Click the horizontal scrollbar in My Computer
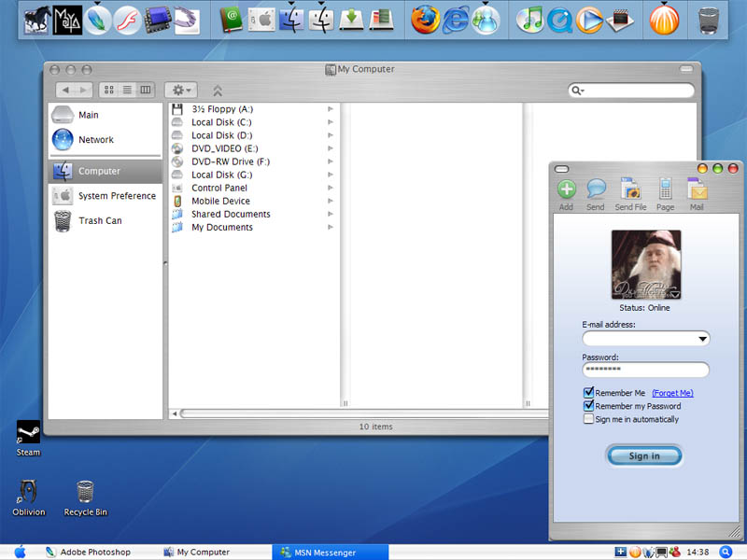 tap(364, 413)
